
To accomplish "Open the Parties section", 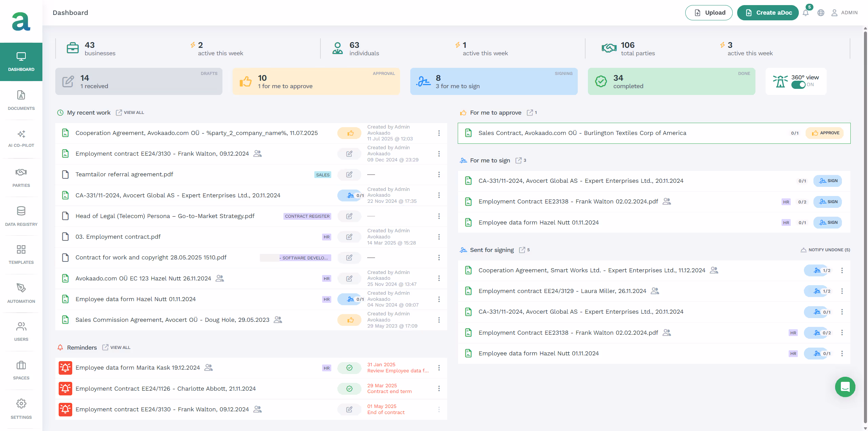I will pos(21,178).
